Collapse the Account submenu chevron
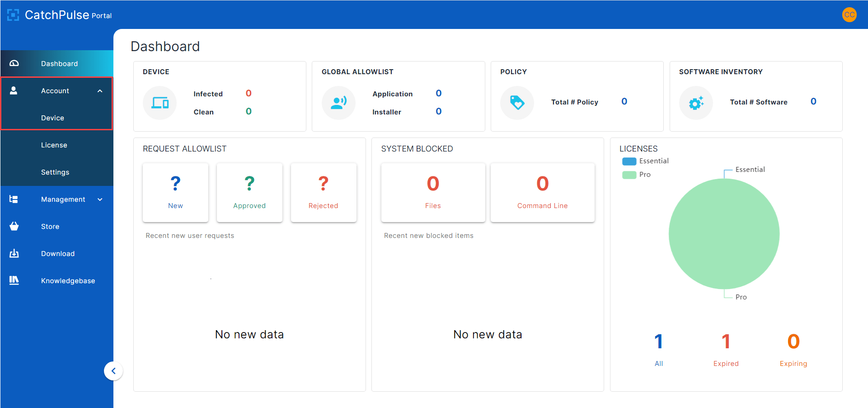The width and height of the screenshot is (868, 408). [x=100, y=90]
